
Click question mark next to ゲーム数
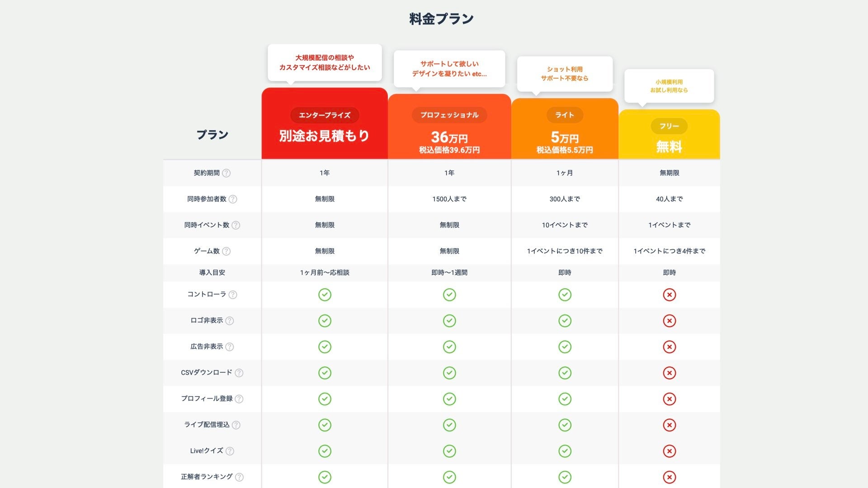click(226, 251)
